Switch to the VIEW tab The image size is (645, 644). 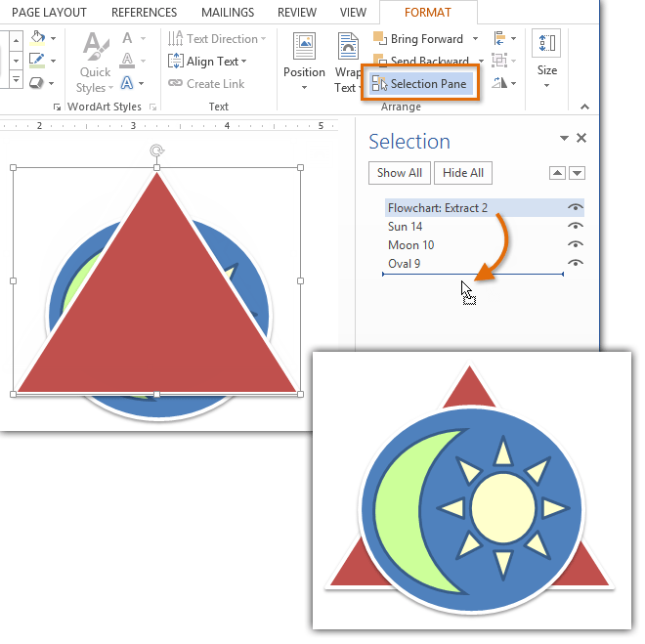click(353, 13)
